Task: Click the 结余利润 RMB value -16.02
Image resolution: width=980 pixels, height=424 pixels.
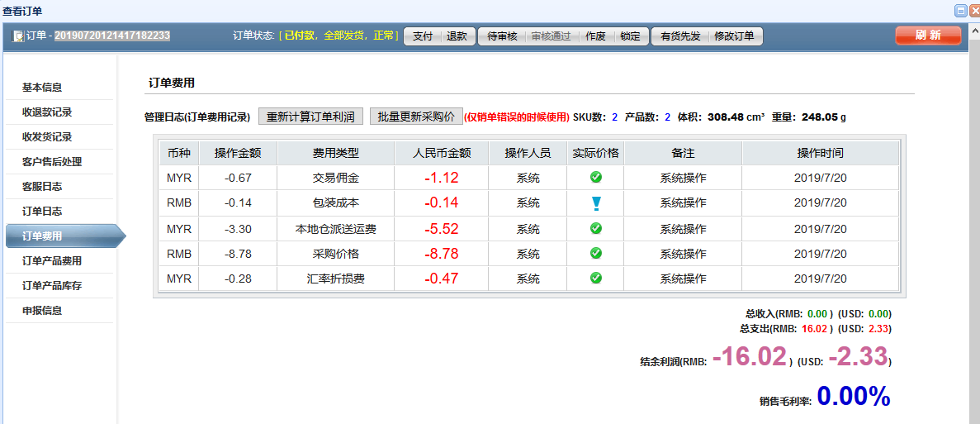Action: coord(750,356)
